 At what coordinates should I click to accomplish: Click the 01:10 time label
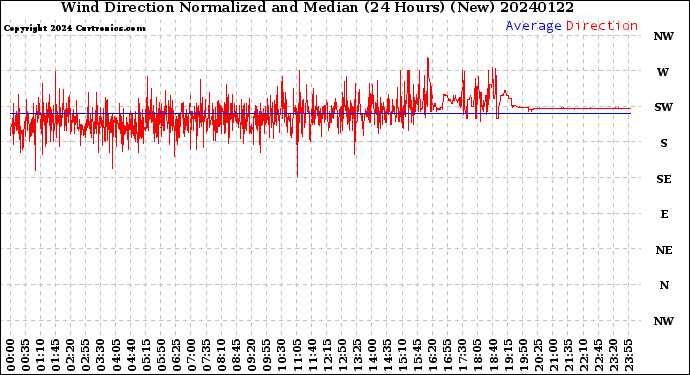click(x=40, y=355)
